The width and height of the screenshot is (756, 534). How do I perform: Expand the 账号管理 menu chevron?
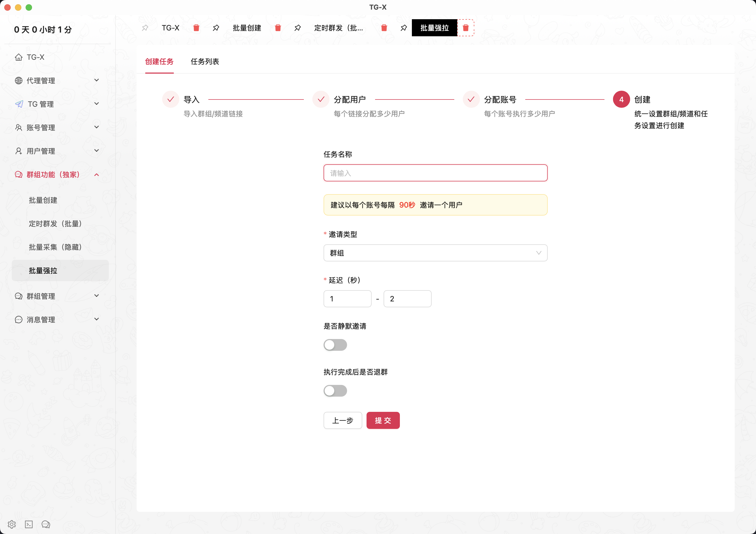[97, 127]
